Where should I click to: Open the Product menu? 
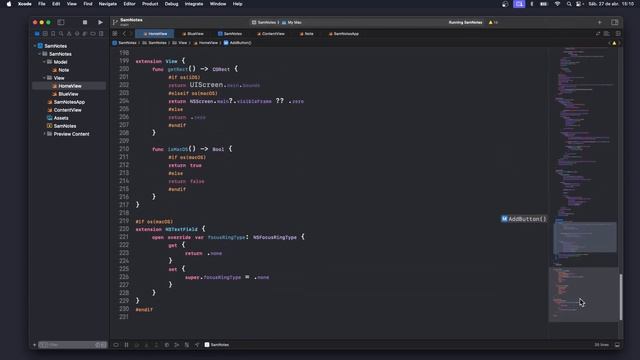coord(150,4)
